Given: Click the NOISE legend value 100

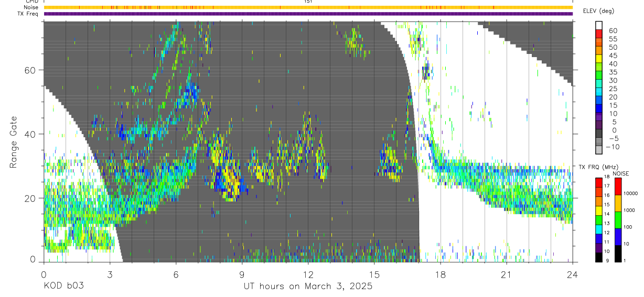Looking at the screenshot, I should click(628, 227).
